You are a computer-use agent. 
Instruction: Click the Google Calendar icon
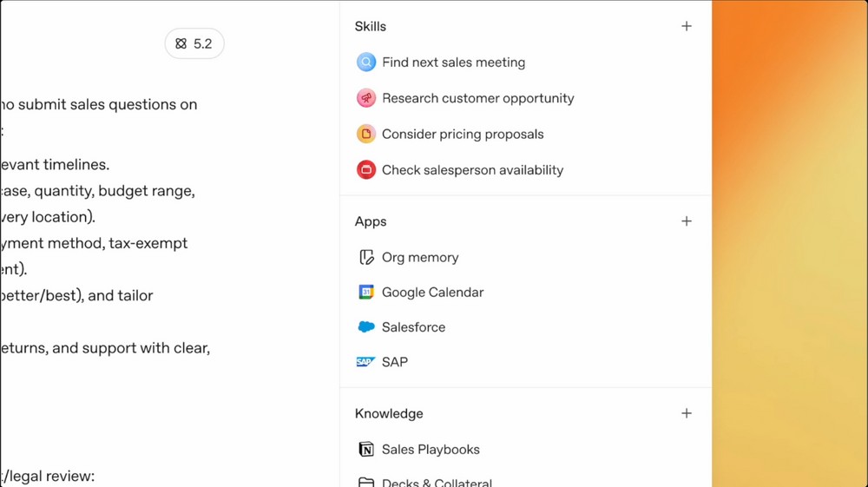[366, 293]
